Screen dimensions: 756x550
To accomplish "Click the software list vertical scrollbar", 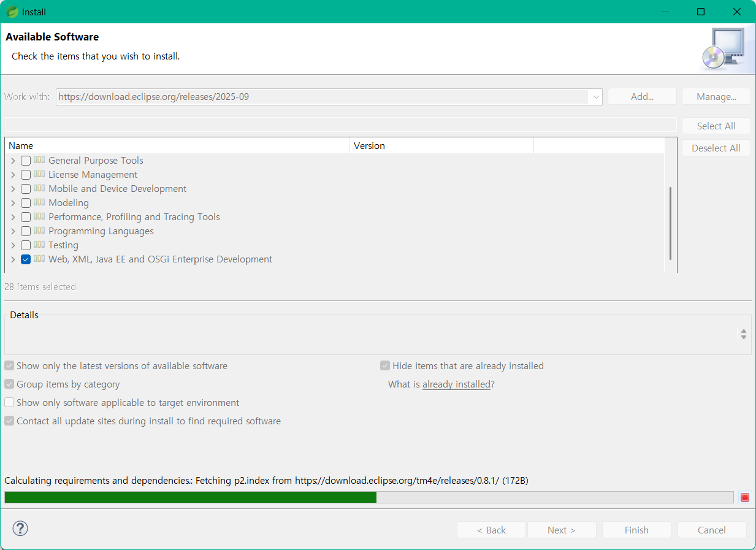I will (671, 223).
